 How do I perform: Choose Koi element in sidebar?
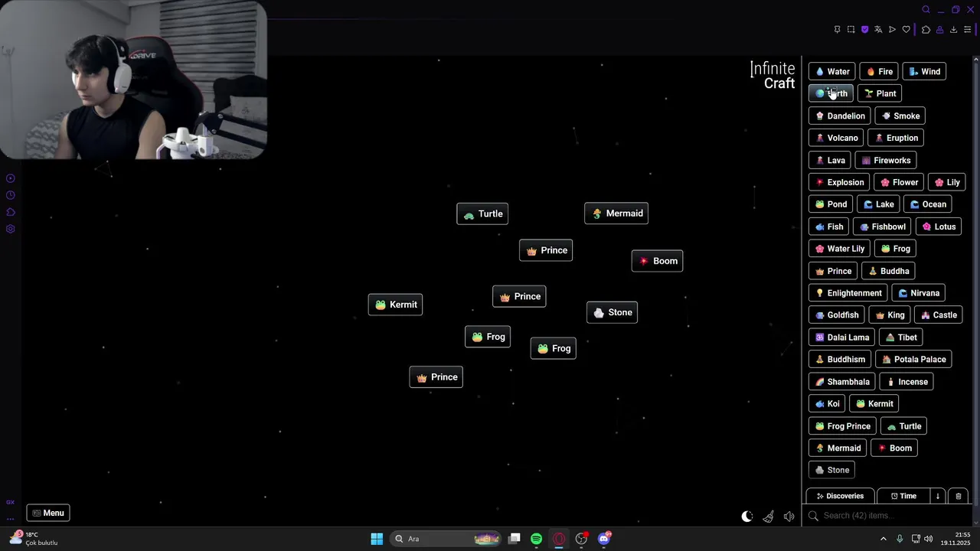click(x=827, y=404)
